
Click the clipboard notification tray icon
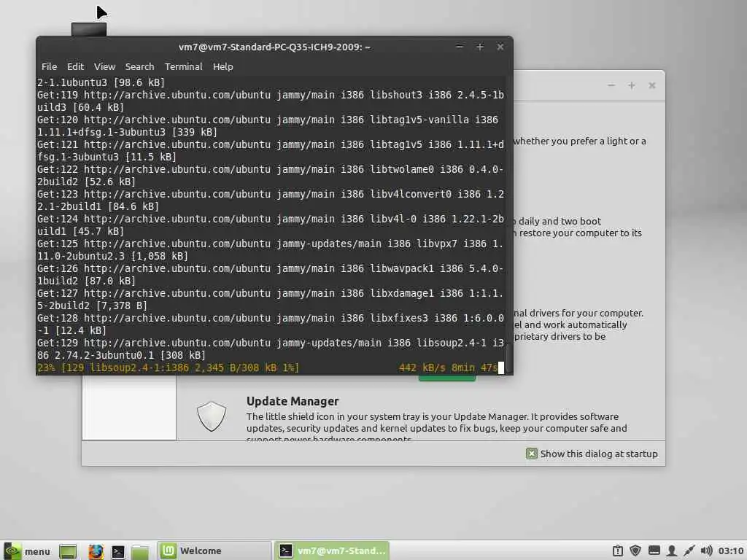coord(618,551)
